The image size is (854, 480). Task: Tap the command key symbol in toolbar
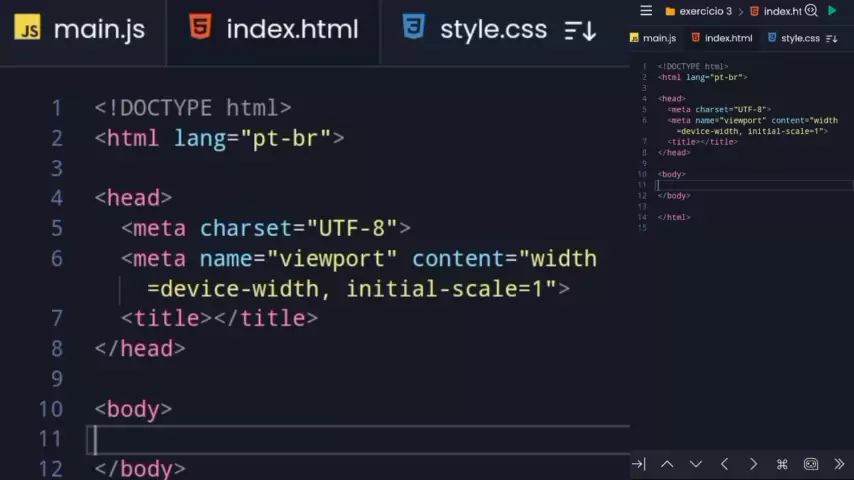click(782, 464)
